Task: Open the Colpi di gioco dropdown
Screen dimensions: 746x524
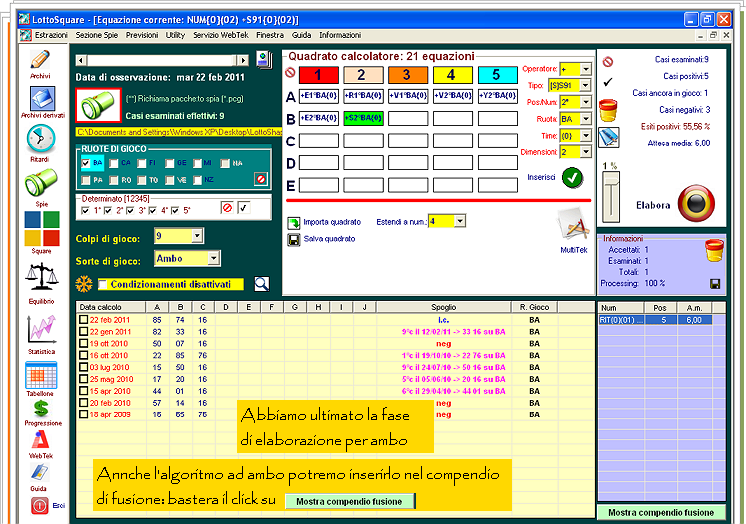Action: tap(197, 236)
